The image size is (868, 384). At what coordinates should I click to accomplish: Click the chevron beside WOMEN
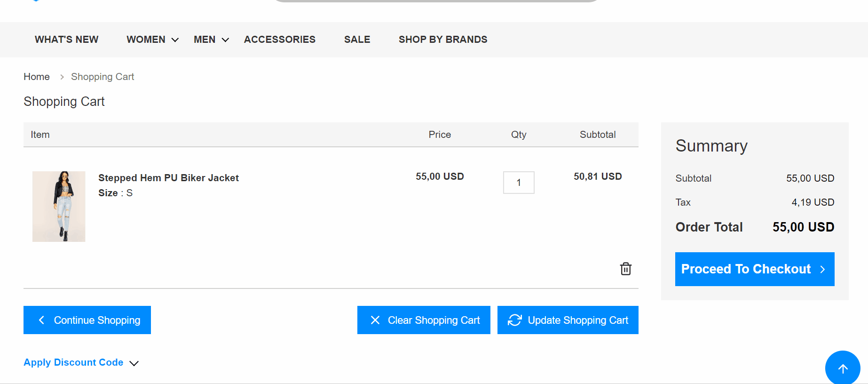(x=175, y=40)
